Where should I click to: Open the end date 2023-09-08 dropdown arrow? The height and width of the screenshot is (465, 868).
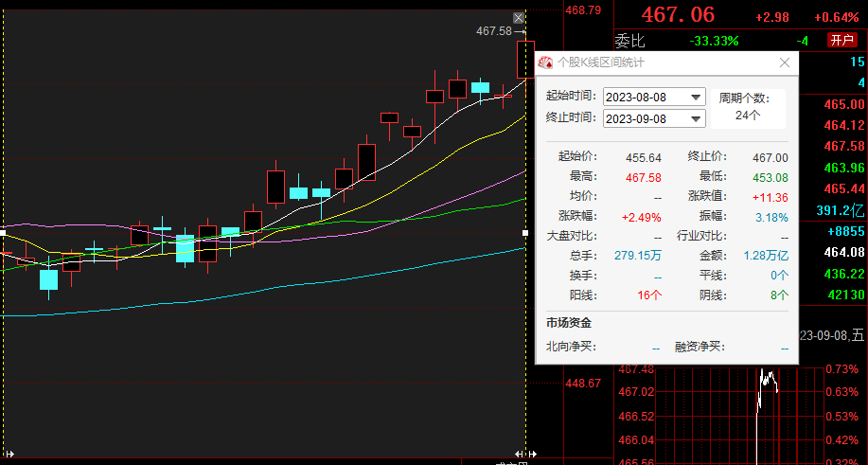point(697,118)
